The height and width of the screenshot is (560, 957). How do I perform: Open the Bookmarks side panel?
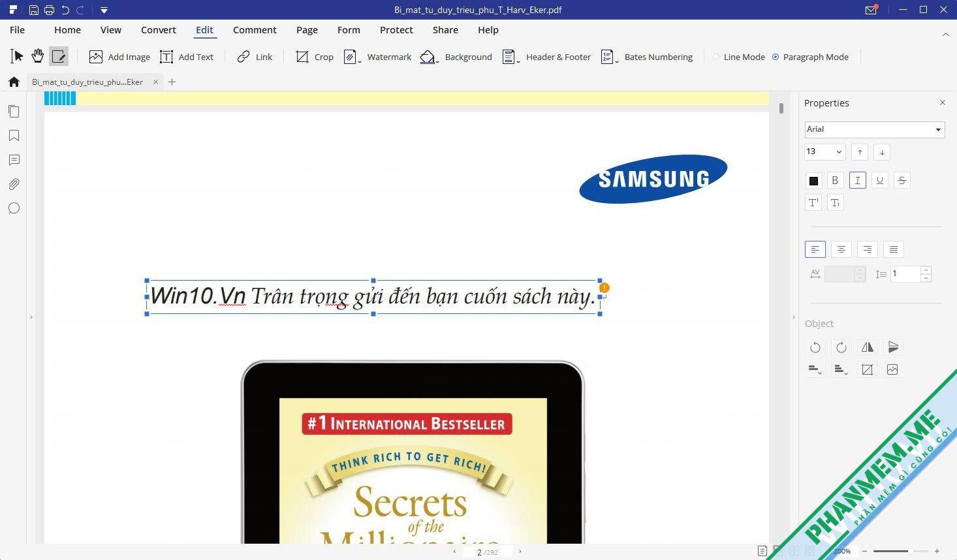pos(14,136)
